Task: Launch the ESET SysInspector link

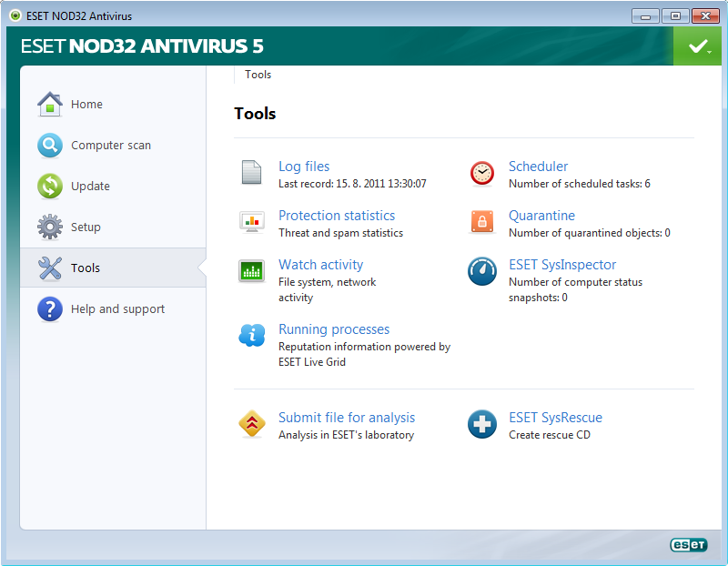Action: pyautogui.click(x=562, y=265)
